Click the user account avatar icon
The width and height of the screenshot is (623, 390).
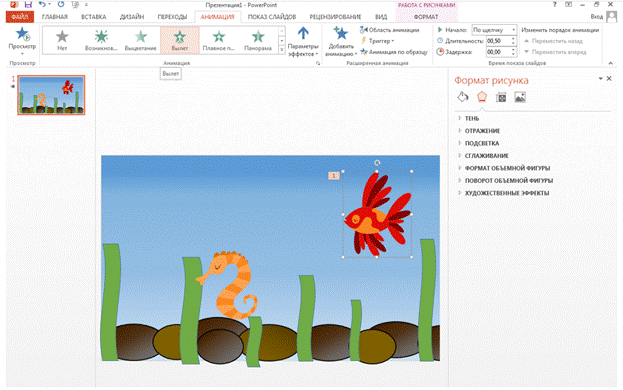pos(612,16)
